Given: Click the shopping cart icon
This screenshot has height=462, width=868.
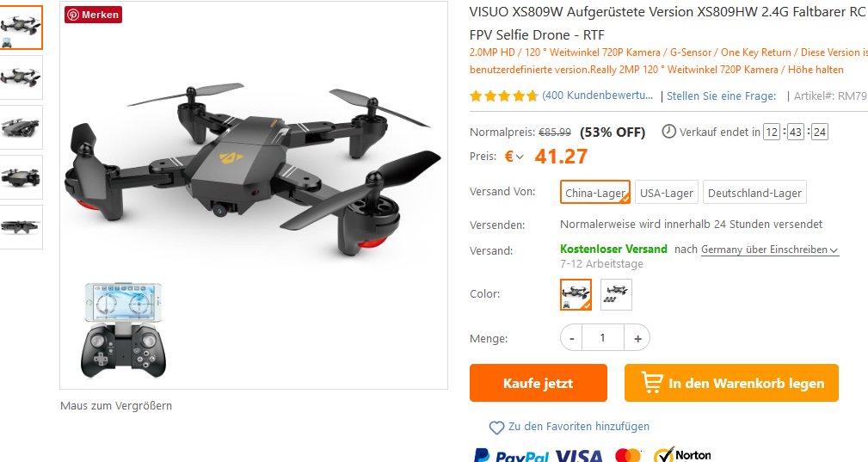Looking at the screenshot, I should (x=652, y=382).
